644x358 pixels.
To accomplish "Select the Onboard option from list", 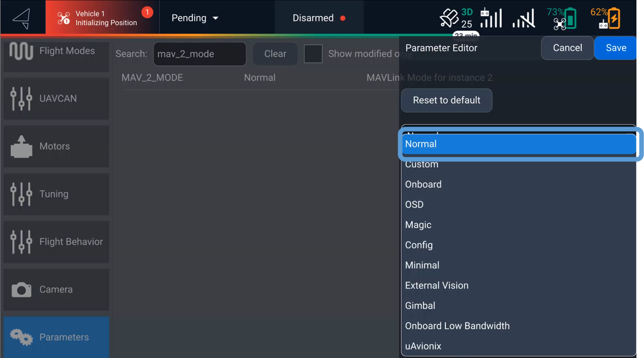I will [423, 184].
